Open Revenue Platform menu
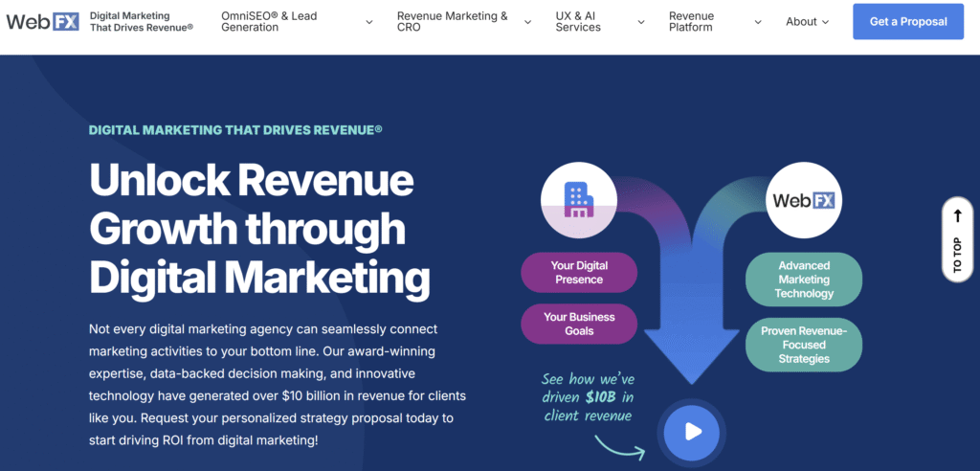The image size is (980, 471). [691, 22]
